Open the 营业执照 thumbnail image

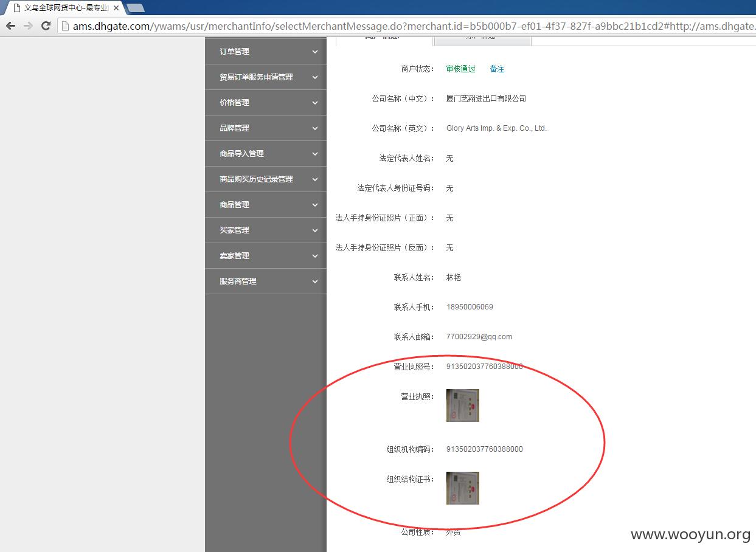click(463, 405)
